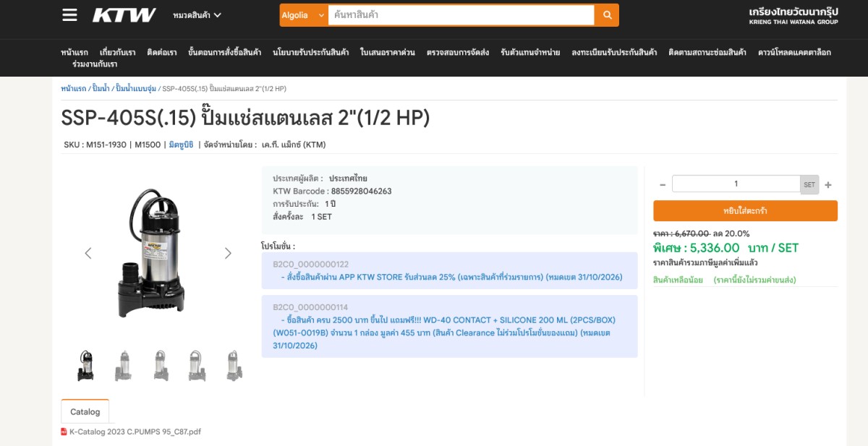Open รับตัวแทนจำหน่าย menu item
868x446 pixels.
[530, 52]
